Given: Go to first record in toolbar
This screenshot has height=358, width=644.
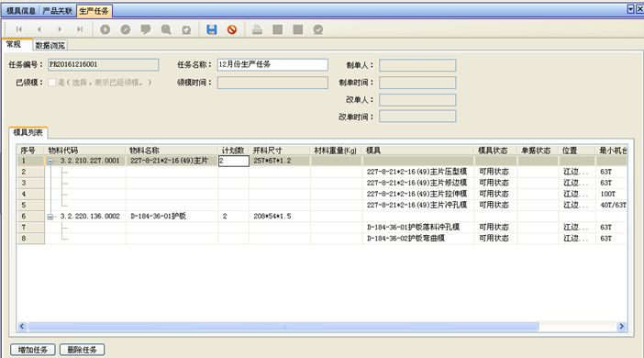Looking at the screenshot, I should 19,29.
